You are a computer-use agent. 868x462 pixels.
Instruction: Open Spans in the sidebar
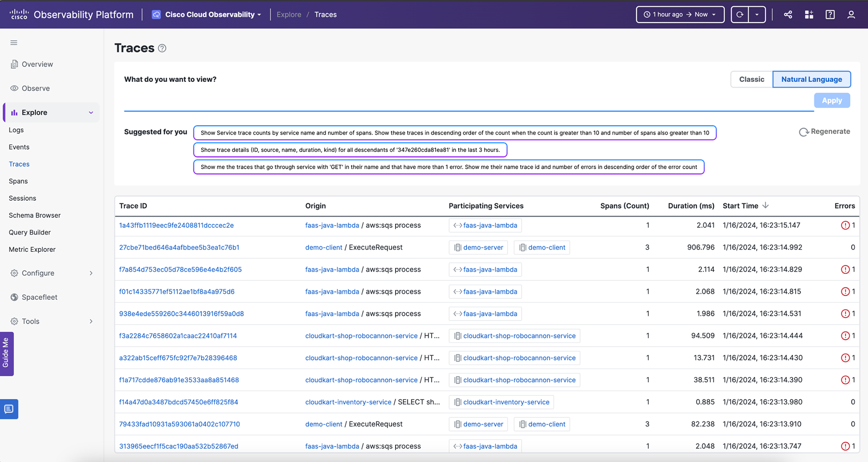[18, 181]
